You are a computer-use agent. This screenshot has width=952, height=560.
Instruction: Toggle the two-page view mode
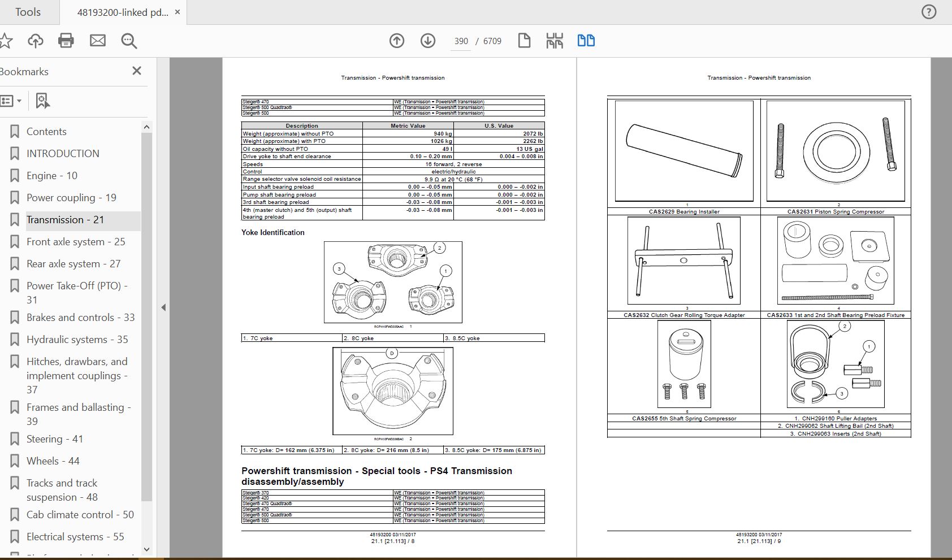tap(586, 41)
